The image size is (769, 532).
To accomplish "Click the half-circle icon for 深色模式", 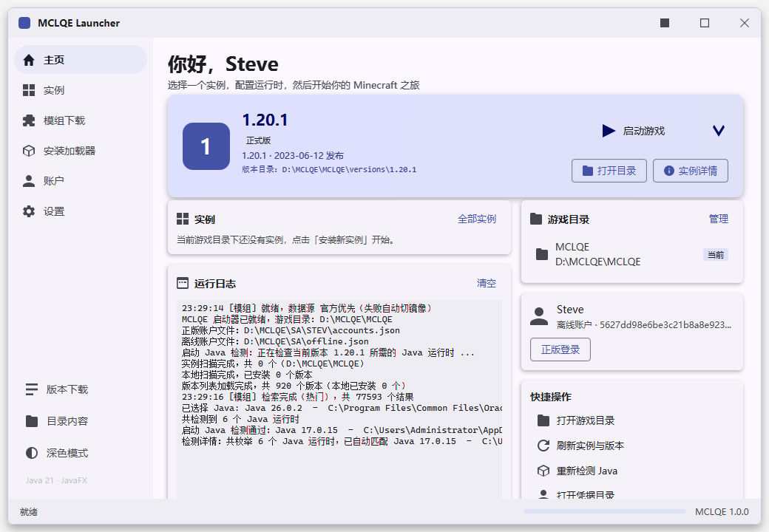I will point(31,453).
